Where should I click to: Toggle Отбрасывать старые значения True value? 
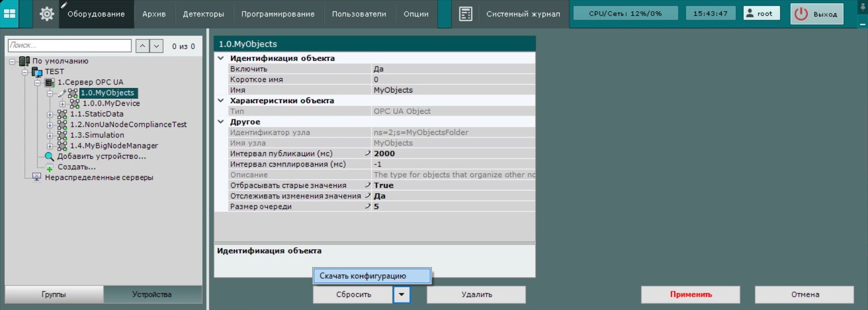[x=453, y=185]
